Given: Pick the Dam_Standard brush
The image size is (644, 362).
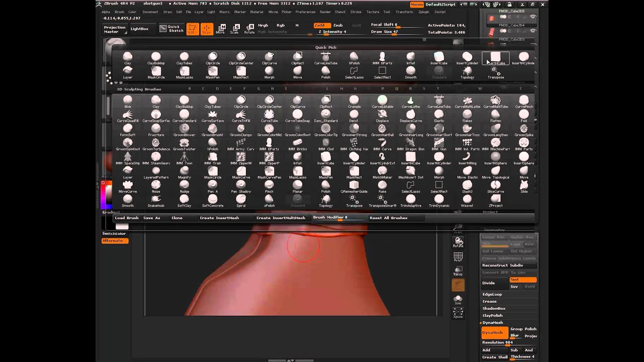Looking at the screenshot, I should pyautogui.click(x=326, y=116).
